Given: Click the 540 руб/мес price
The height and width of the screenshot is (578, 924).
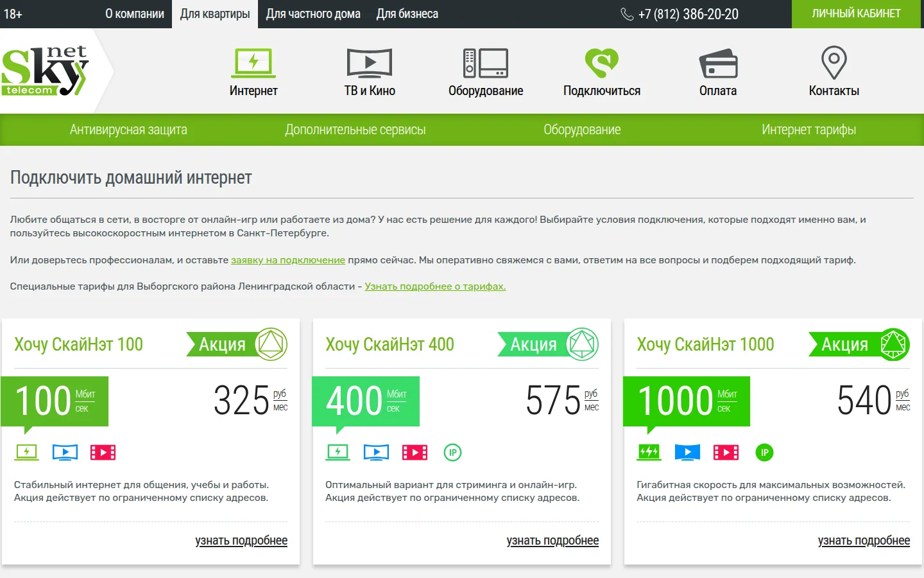Looking at the screenshot, I should tap(873, 401).
